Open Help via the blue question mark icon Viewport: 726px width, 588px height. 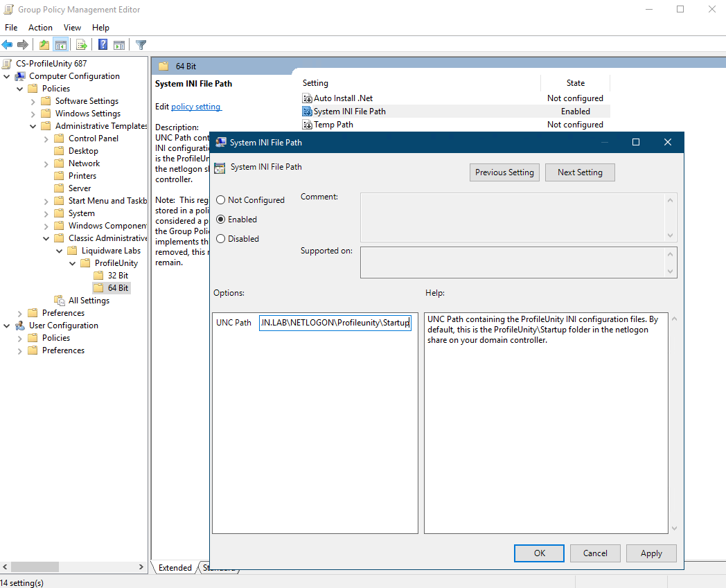(x=103, y=45)
